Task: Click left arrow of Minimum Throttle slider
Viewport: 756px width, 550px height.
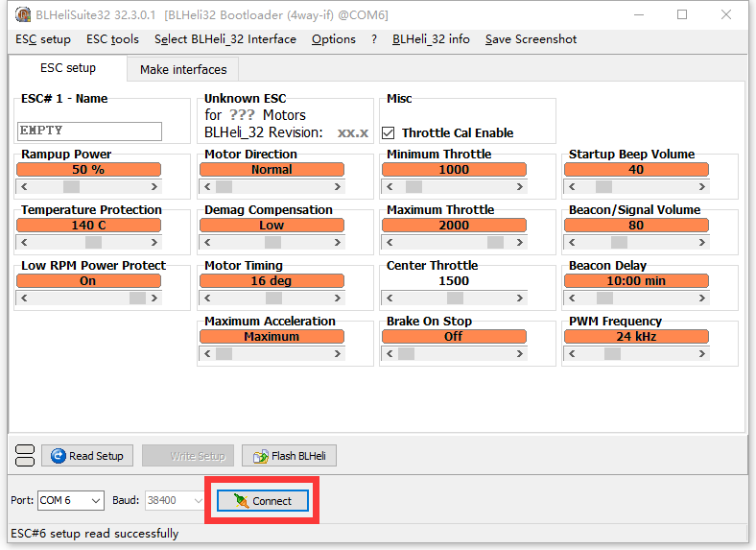Action: [x=390, y=187]
